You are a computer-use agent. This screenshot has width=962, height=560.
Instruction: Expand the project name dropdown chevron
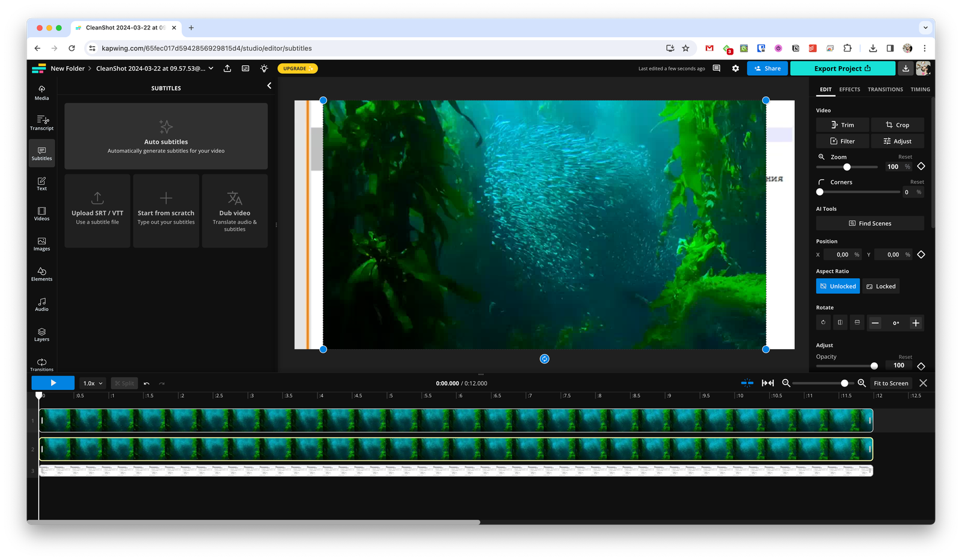211,68
